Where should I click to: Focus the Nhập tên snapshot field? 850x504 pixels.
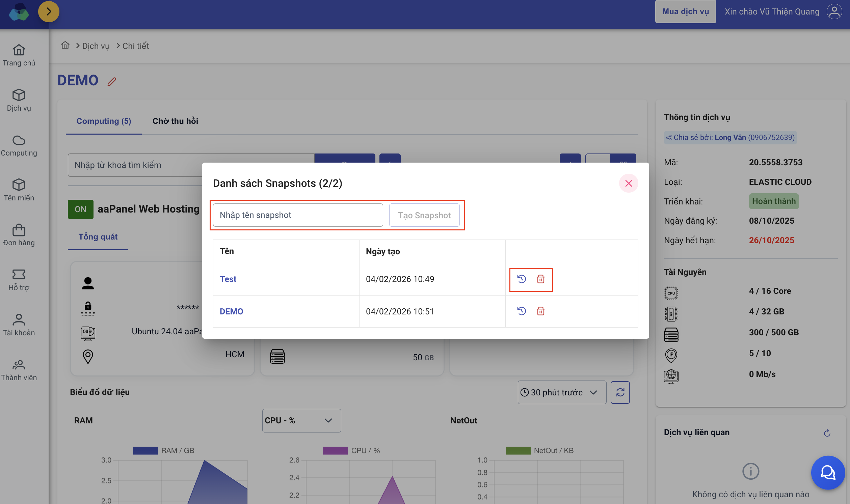[297, 215]
